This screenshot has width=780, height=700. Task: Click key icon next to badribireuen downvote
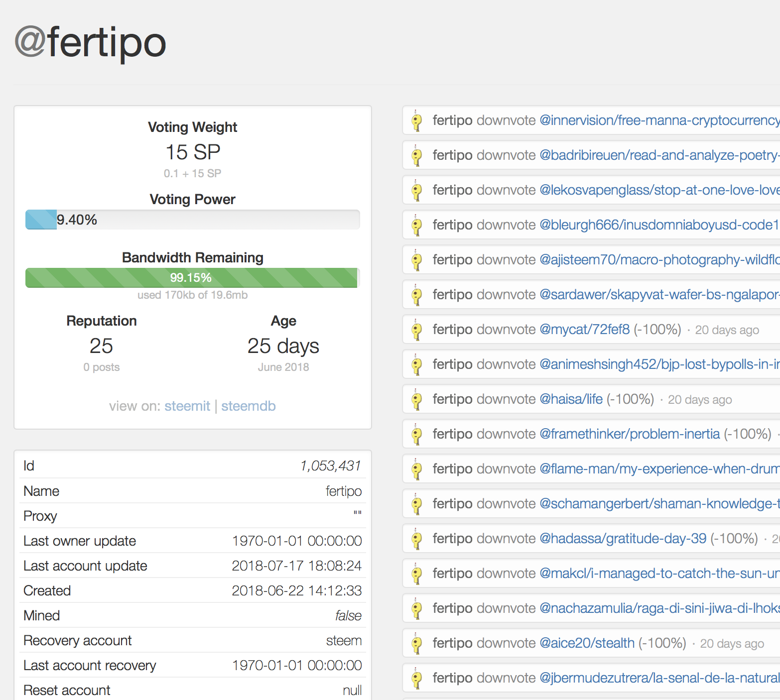(x=417, y=156)
